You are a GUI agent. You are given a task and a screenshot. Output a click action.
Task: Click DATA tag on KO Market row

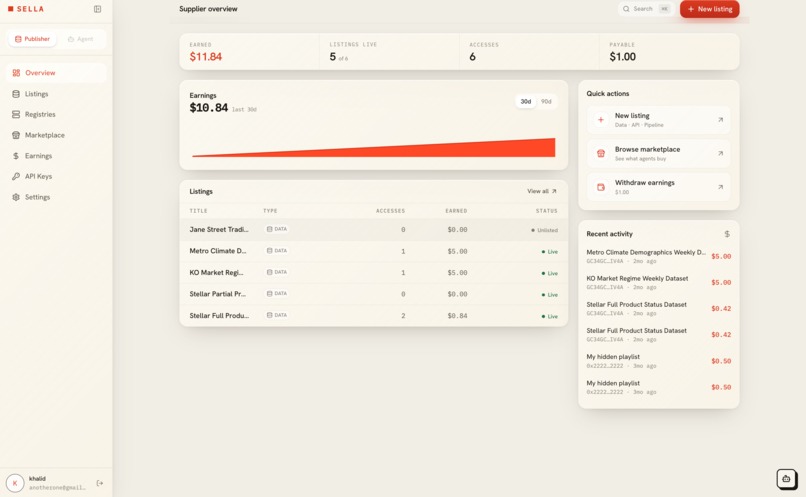277,272
